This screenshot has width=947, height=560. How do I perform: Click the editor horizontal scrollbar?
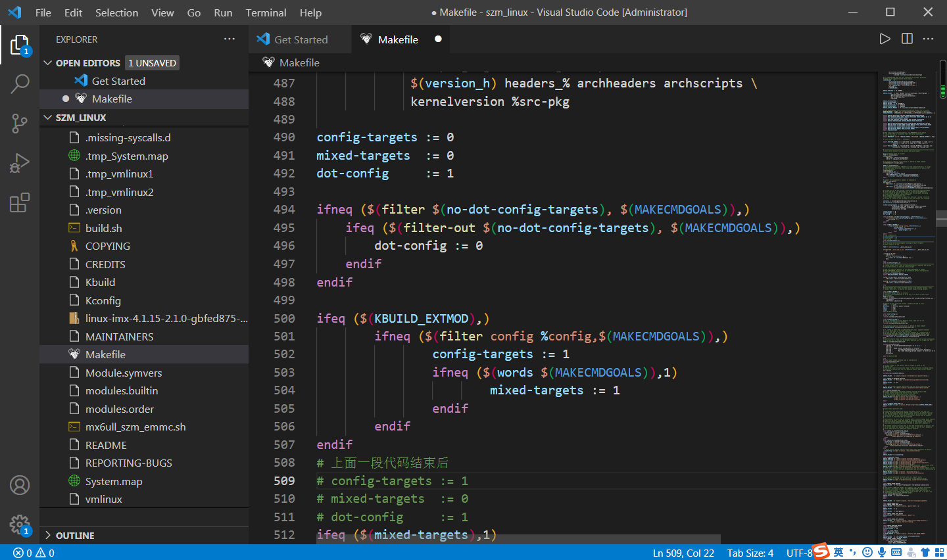click(518, 539)
